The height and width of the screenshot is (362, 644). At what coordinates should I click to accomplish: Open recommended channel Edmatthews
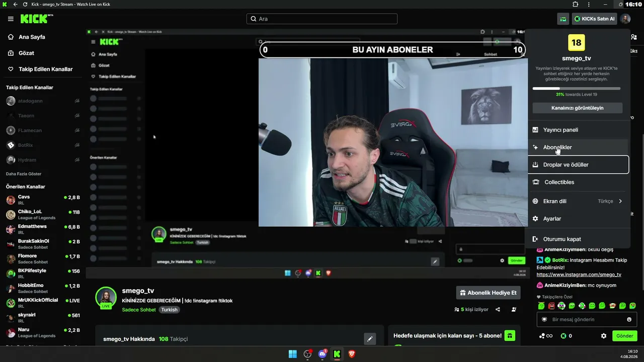pos(43,229)
